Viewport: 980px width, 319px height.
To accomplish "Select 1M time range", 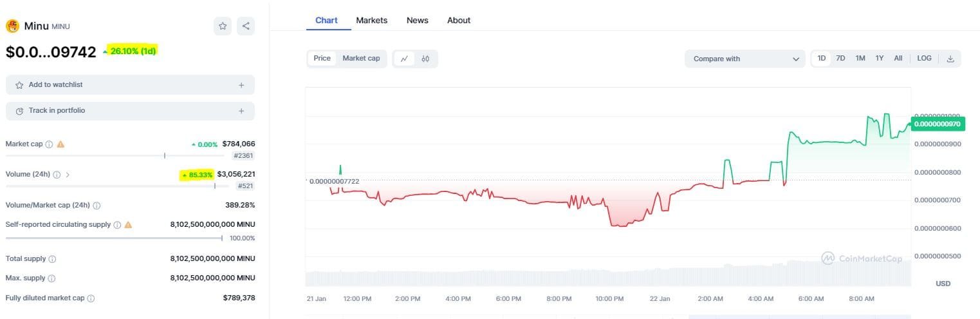I will click(x=860, y=59).
